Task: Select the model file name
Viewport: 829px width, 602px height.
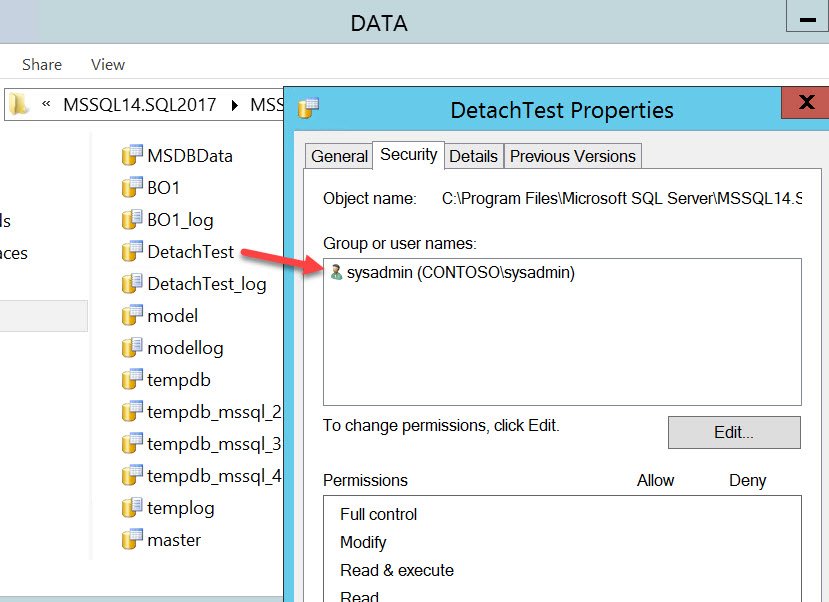Action: coord(173,316)
